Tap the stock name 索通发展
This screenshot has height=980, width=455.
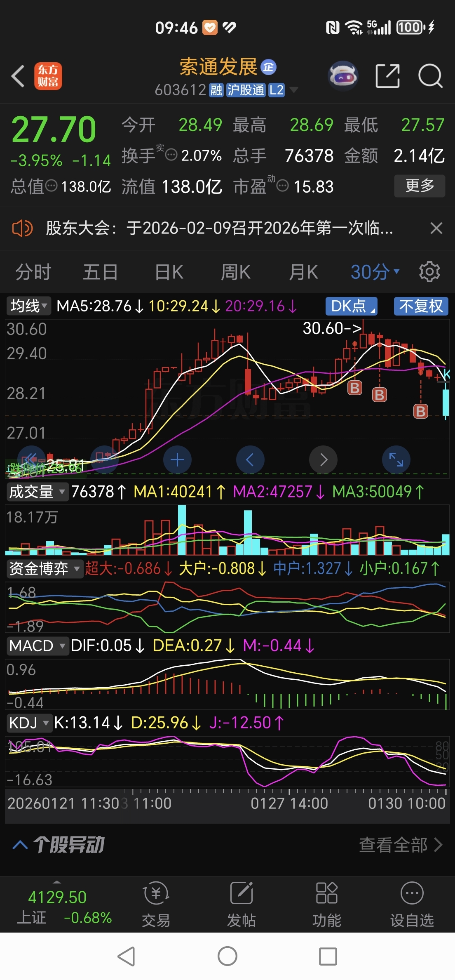[218, 67]
